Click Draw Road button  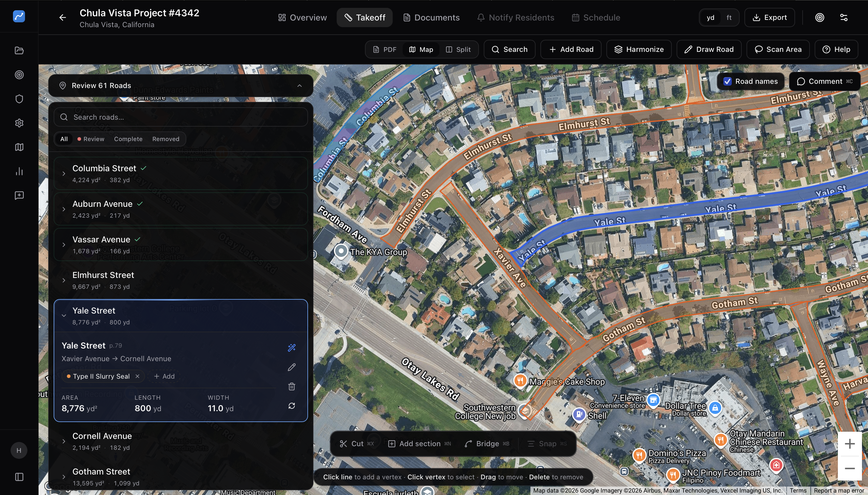point(709,49)
